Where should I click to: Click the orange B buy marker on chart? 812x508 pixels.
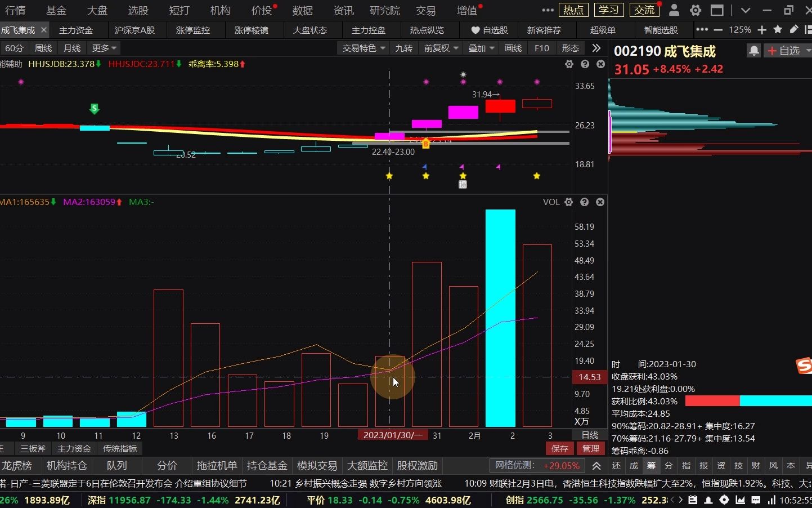tap(426, 144)
